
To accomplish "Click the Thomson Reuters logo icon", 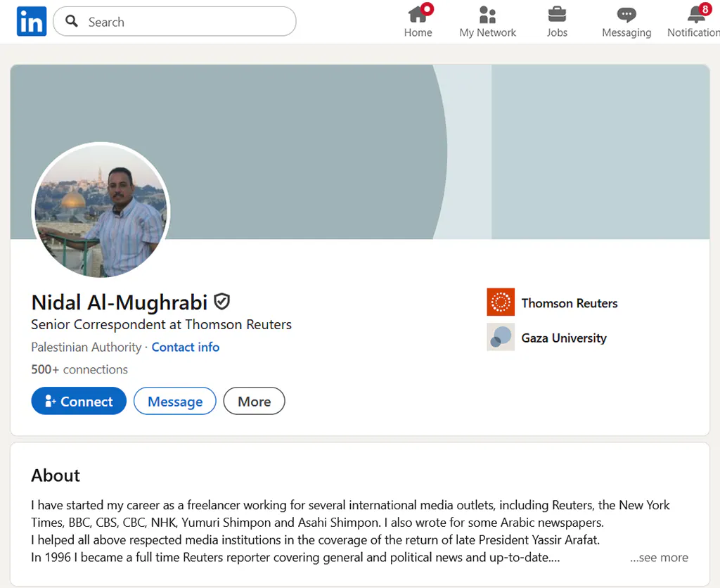I will coord(501,302).
